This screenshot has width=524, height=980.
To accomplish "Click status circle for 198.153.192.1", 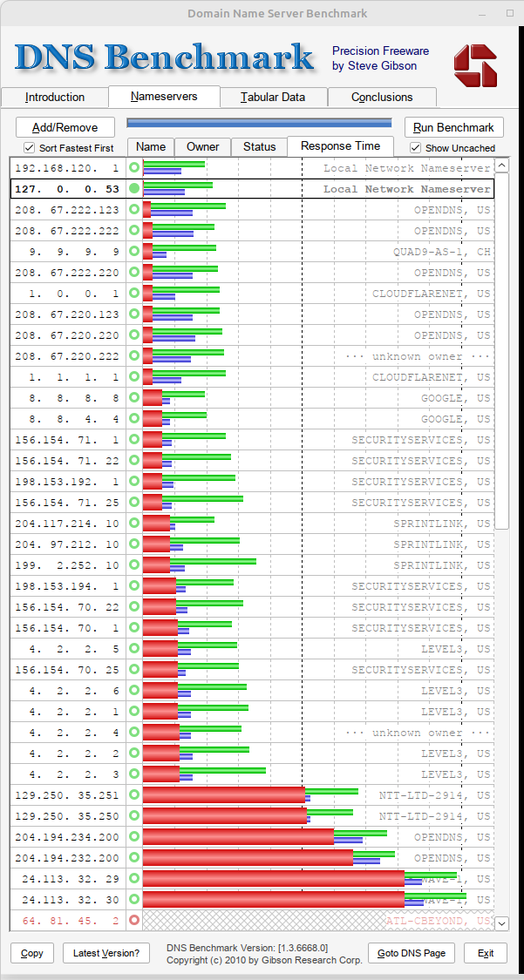I will (x=133, y=481).
